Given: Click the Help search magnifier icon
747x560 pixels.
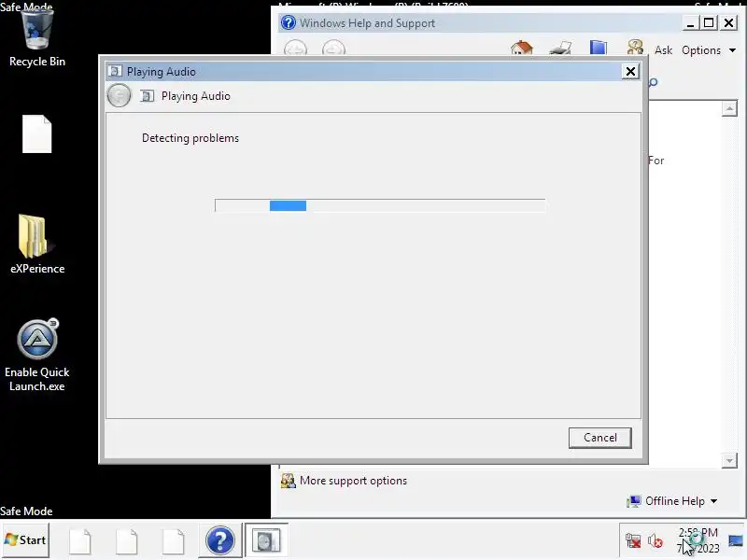Looking at the screenshot, I should coord(653,82).
